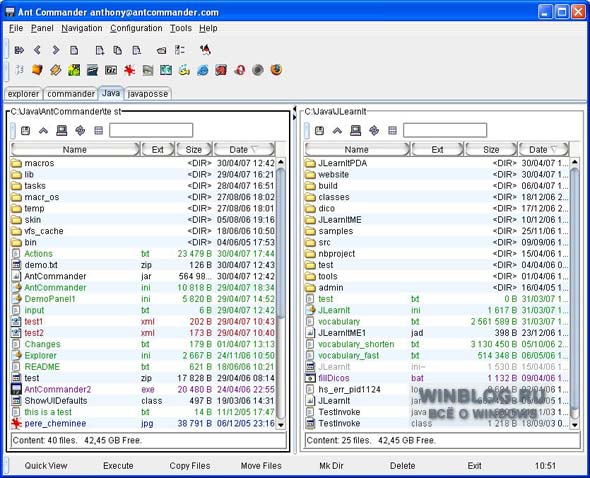Sort left panel by Size column

click(194, 149)
